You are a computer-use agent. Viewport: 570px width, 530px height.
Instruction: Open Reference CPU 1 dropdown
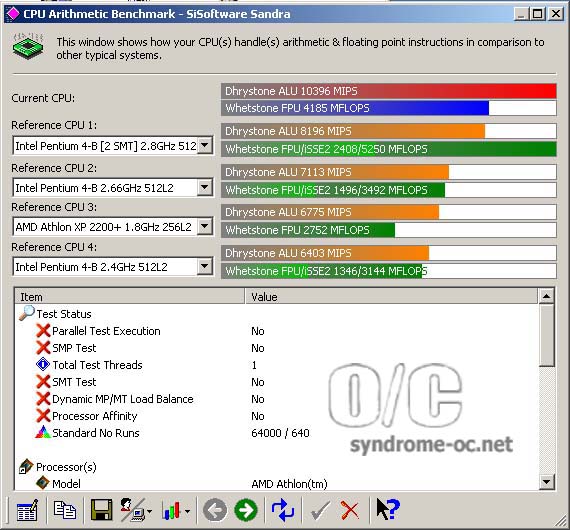click(x=205, y=146)
